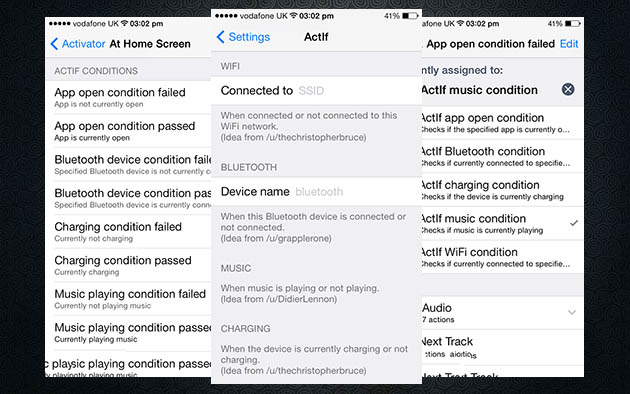
Task: Click the SSID field next to Connected to
Action: tap(311, 91)
